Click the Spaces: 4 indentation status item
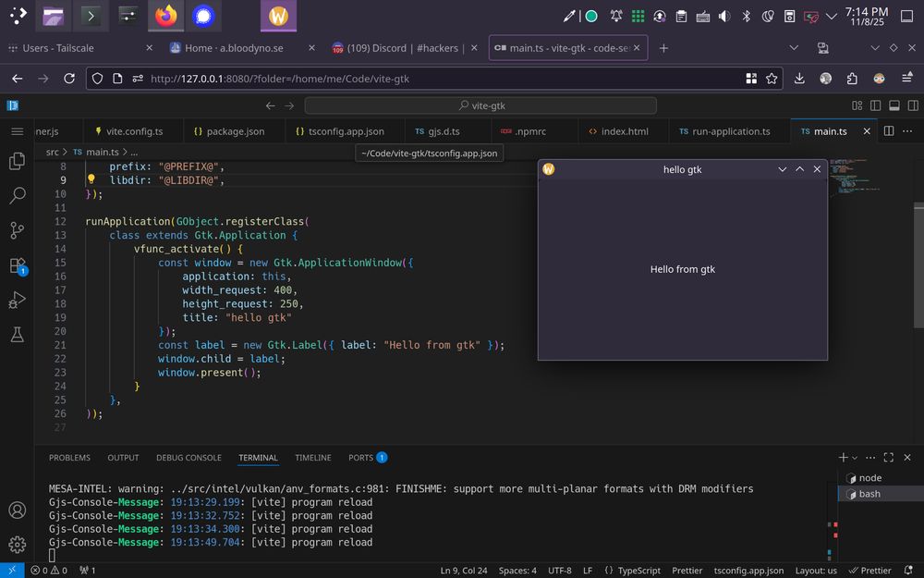 coord(517,571)
